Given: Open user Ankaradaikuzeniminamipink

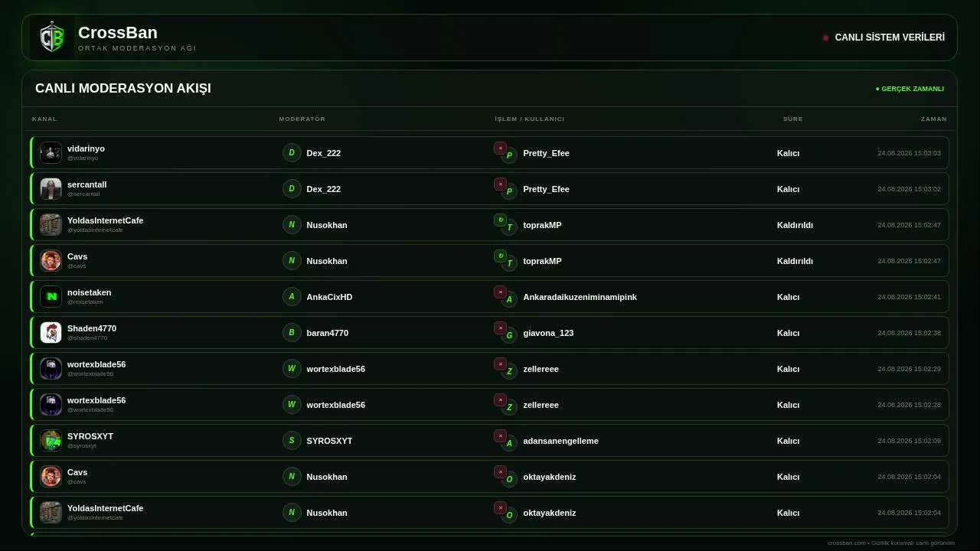Looking at the screenshot, I should click(580, 297).
